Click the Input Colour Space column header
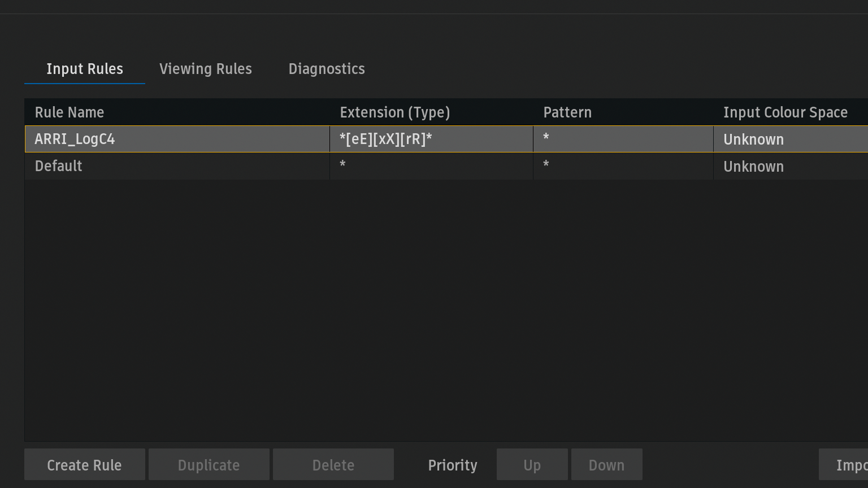Screen dimensions: 868x488 click(x=785, y=112)
